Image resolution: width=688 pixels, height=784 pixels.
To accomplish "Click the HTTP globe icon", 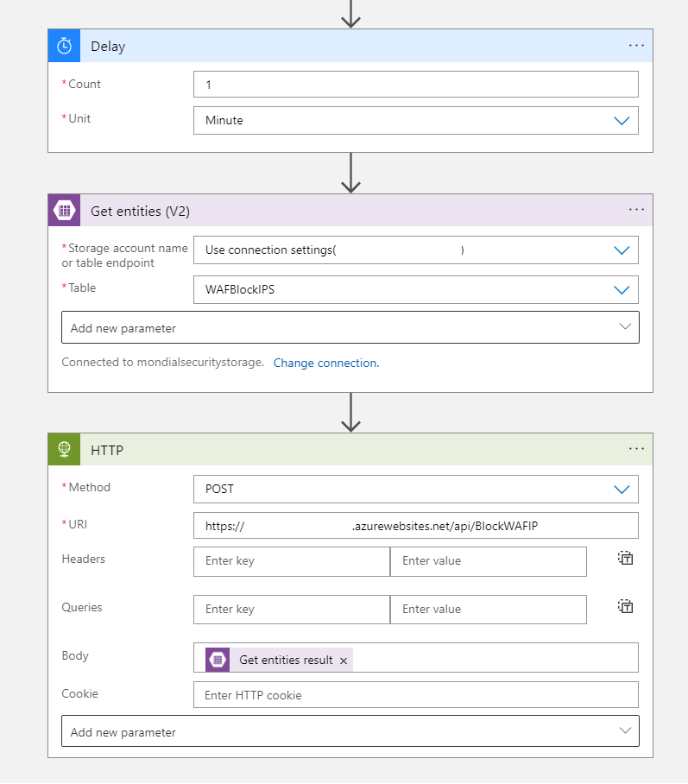I will pyautogui.click(x=65, y=449).
